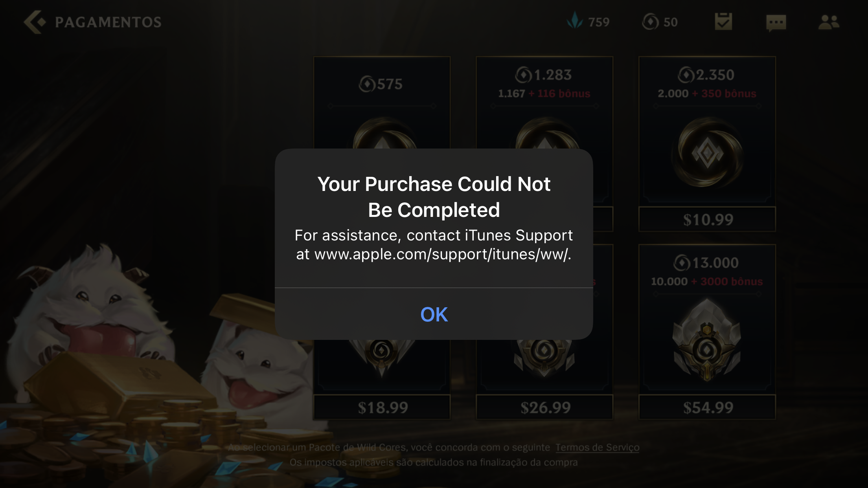Buy the pack priced $10.99

click(x=707, y=219)
